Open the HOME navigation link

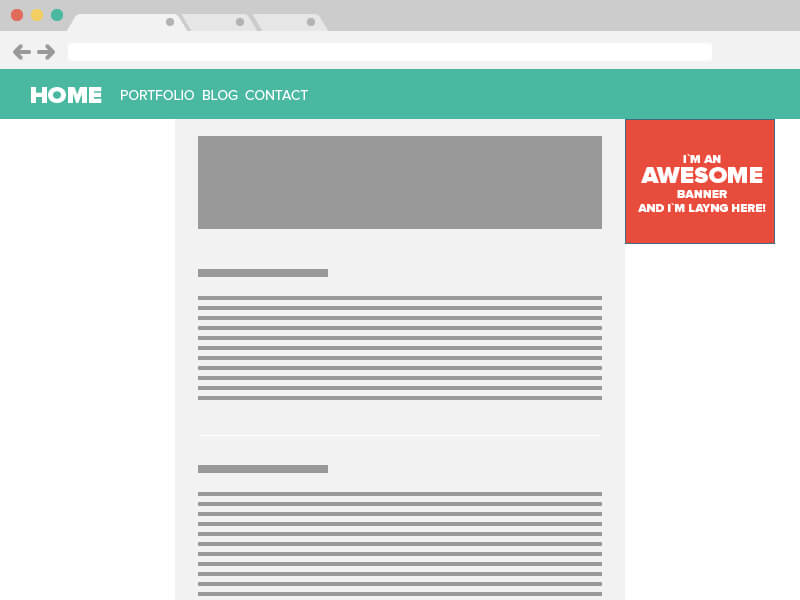point(66,95)
